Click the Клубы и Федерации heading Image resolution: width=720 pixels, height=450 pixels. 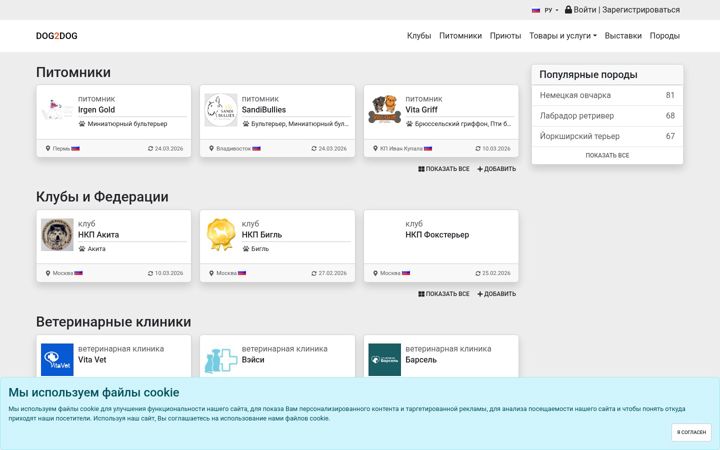(102, 197)
